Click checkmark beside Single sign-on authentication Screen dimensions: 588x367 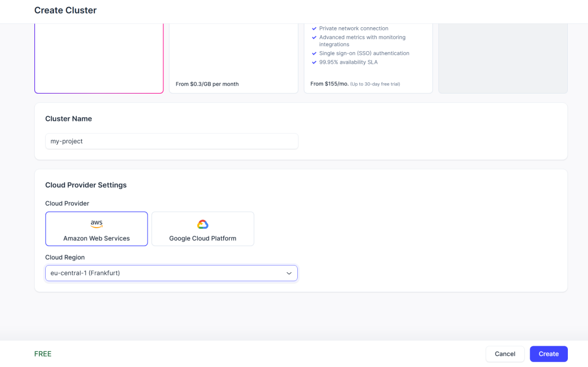(314, 54)
